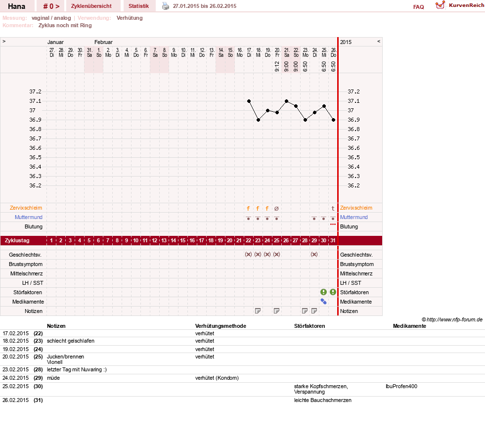Click the note 'schlecht gelschlafen'
485x448 pixels.
click(x=71, y=341)
